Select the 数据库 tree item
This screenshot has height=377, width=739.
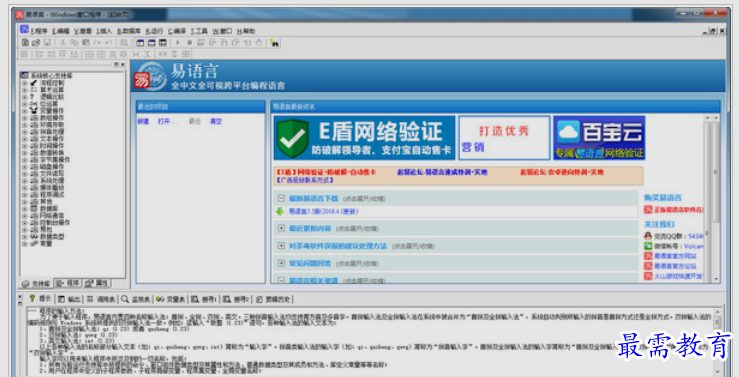[49, 208]
